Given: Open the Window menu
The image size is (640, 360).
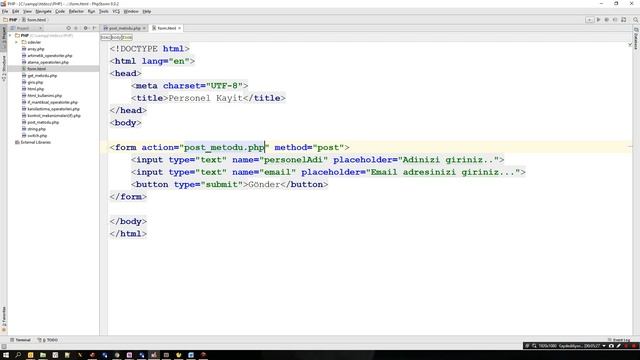Looking at the screenshot, I should (131, 11).
